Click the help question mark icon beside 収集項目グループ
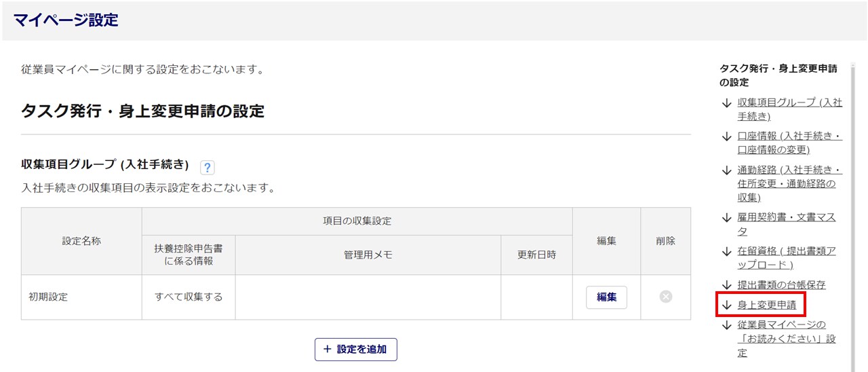868x372 pixels. [x=208, y=168]
